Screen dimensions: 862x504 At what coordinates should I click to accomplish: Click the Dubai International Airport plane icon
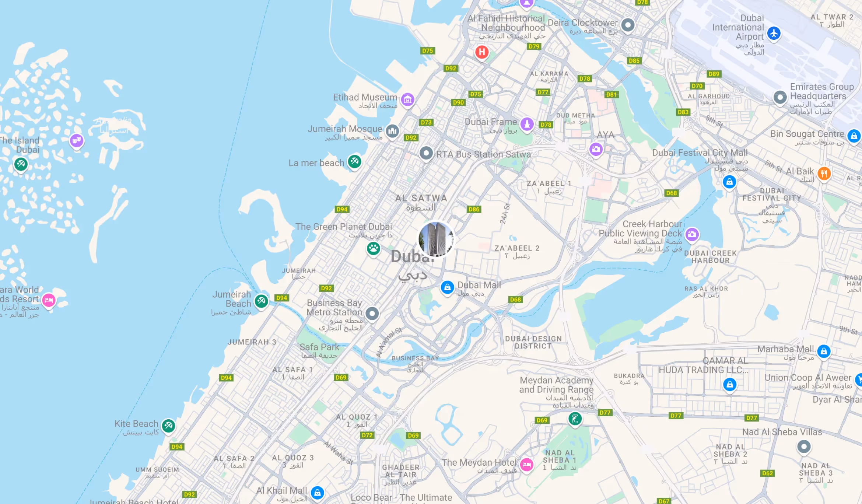tap(774, 34)
